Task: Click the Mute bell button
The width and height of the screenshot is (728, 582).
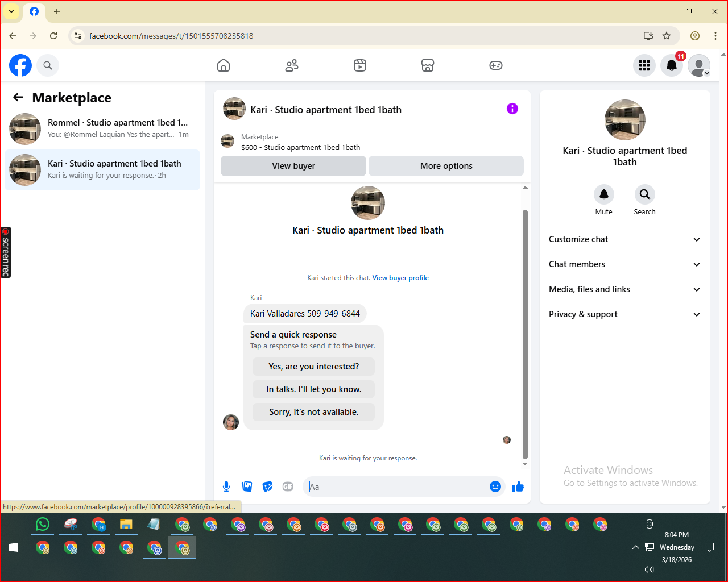Action: coord(604,194)
